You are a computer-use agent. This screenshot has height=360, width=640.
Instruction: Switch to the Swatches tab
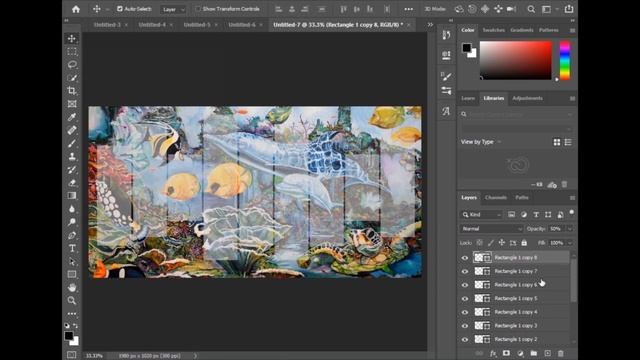click(x=493, y=30)
